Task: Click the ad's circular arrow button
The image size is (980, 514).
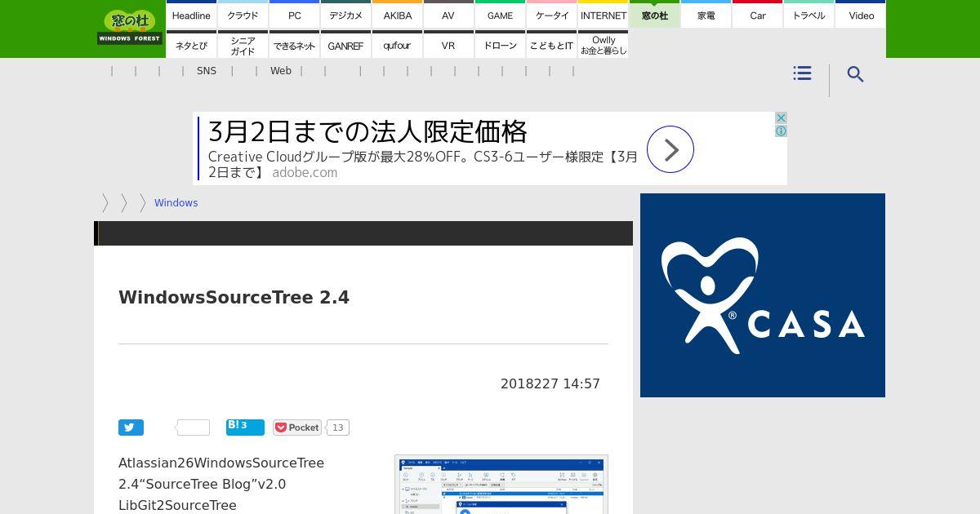Action: pos(670,149)
